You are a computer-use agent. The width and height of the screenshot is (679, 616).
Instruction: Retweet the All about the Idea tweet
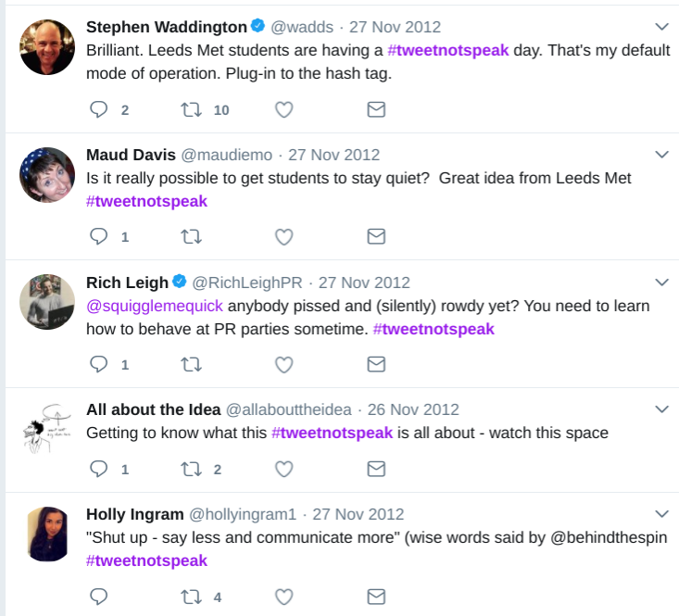pos(191,469)
